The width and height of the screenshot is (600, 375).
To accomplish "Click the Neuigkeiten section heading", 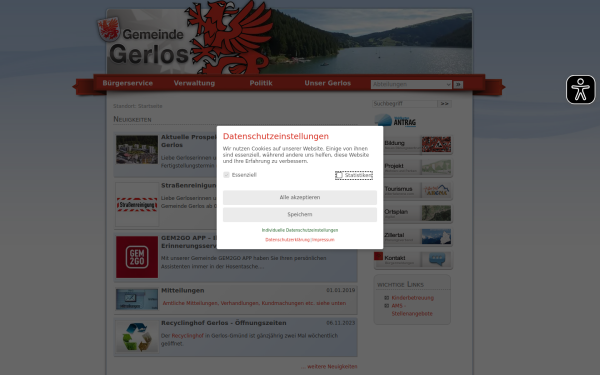I will (132, 119).
